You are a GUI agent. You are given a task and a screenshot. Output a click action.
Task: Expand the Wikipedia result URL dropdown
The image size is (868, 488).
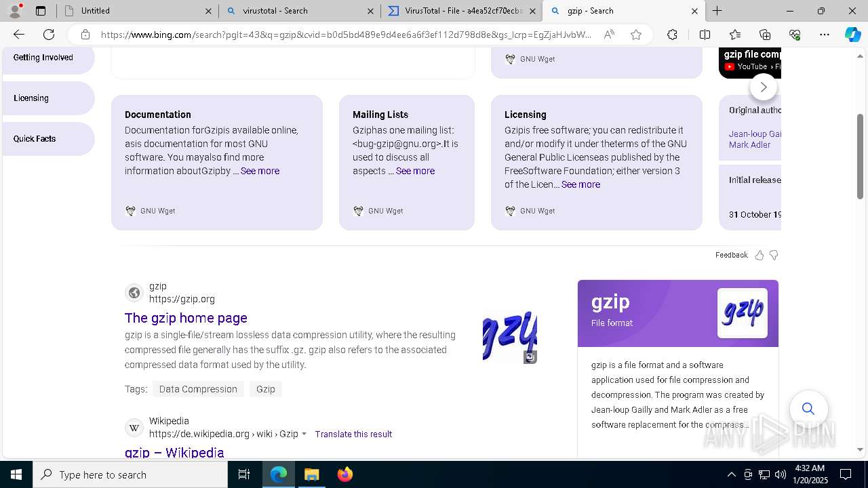304,434
